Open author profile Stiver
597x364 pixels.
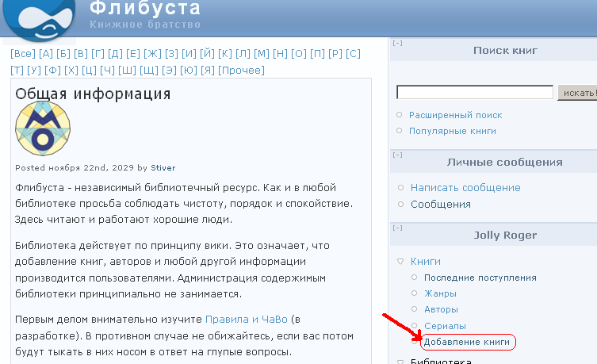163,168
